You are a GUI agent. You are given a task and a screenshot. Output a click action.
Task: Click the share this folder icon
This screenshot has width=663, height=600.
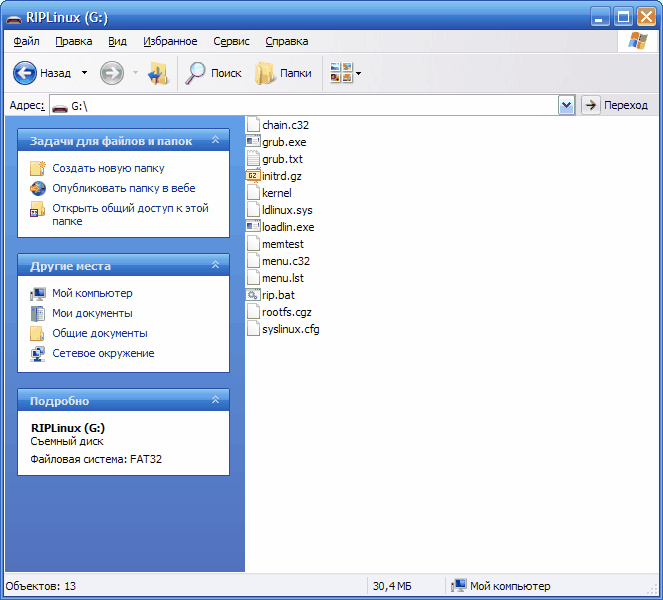click(x=38, y=209)
